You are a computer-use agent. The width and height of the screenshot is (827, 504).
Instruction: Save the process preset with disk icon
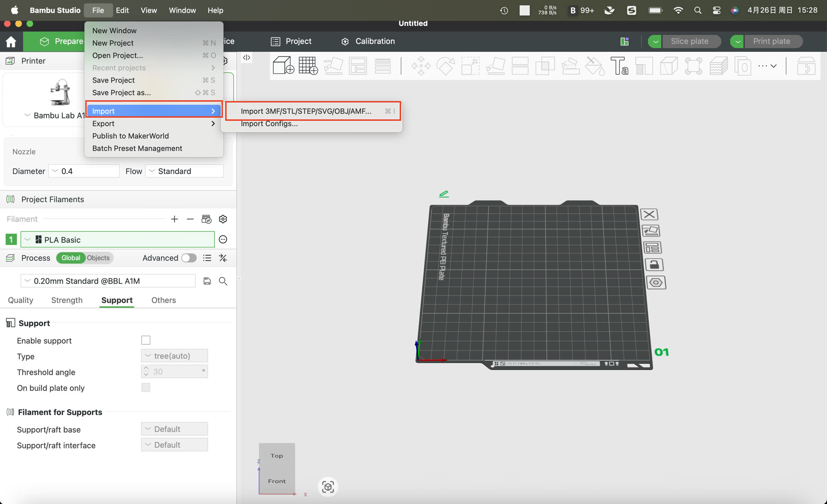tap(207, 281)
